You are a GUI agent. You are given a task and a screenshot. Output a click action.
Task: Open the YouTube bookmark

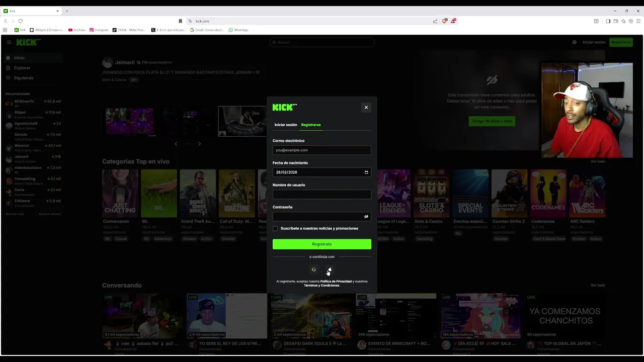pos(77,30)
